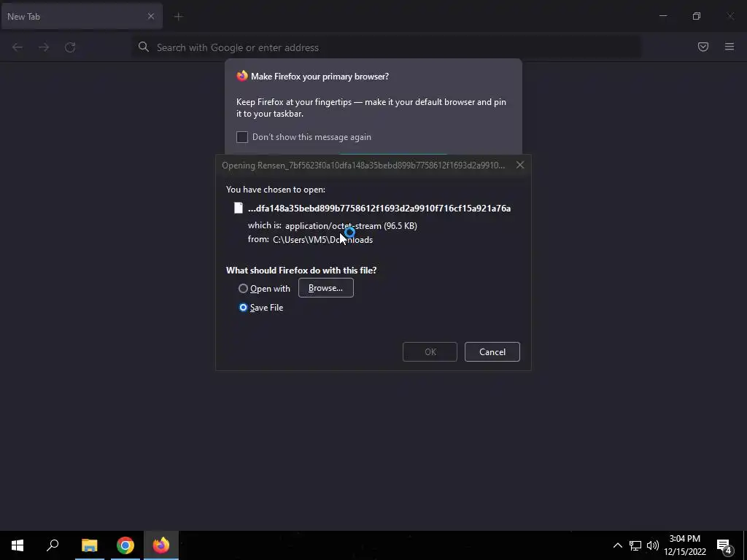Restore down the Firefox window

click(x=697, y=16)
